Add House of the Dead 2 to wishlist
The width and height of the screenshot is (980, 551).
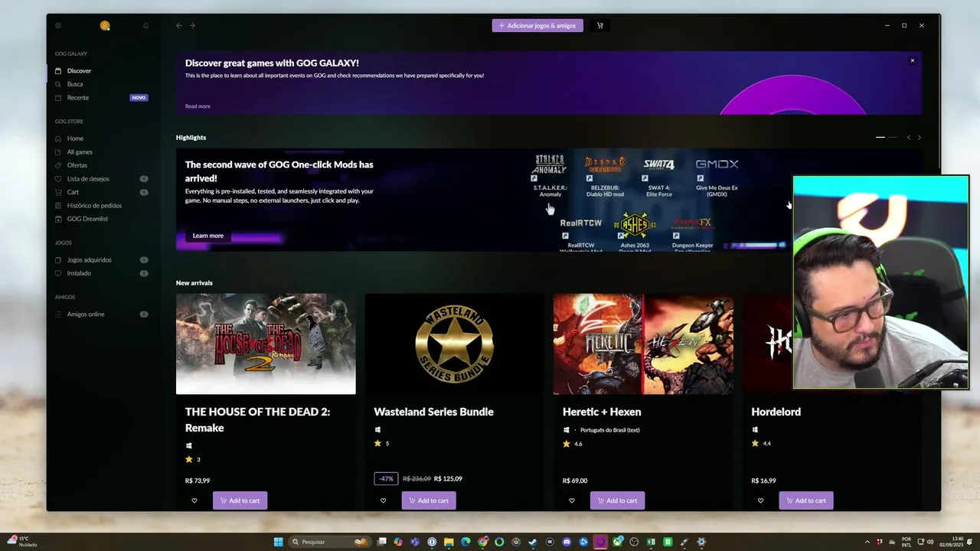click(x=194, y=500)
